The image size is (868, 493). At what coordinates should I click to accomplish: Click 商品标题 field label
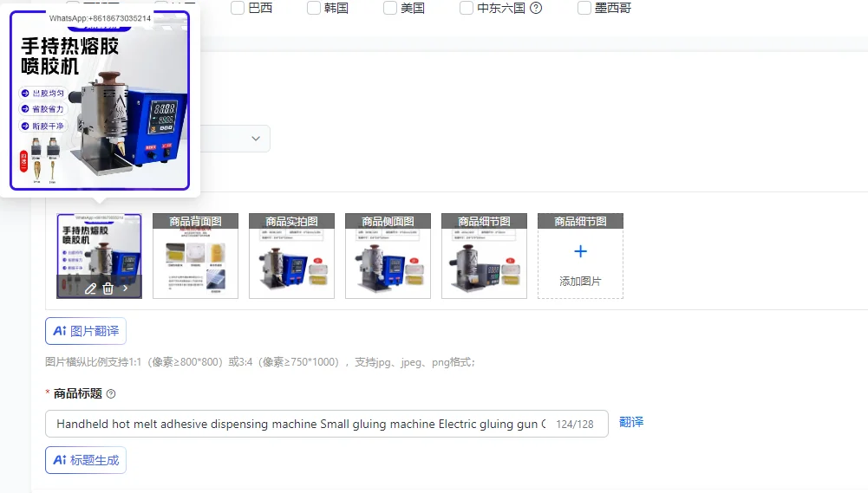77,394
